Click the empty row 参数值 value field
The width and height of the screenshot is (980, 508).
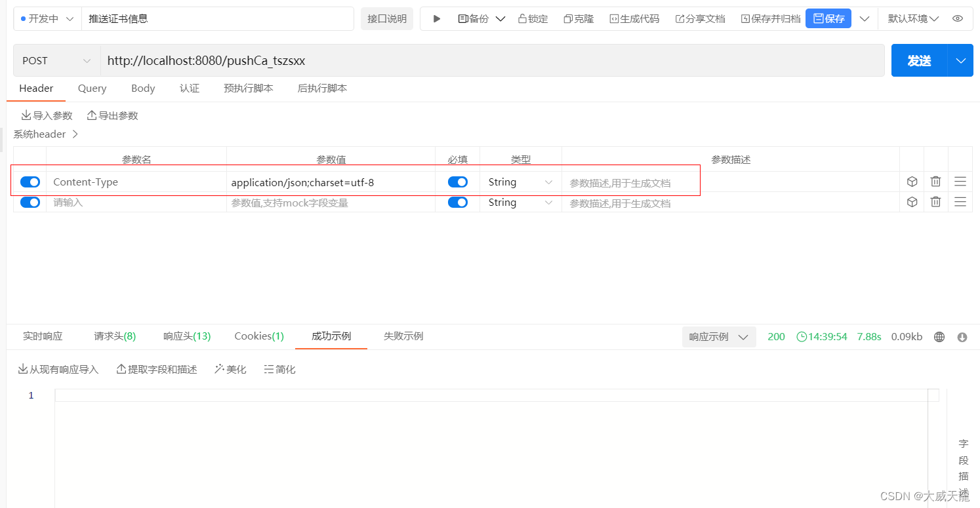[331, 203]
